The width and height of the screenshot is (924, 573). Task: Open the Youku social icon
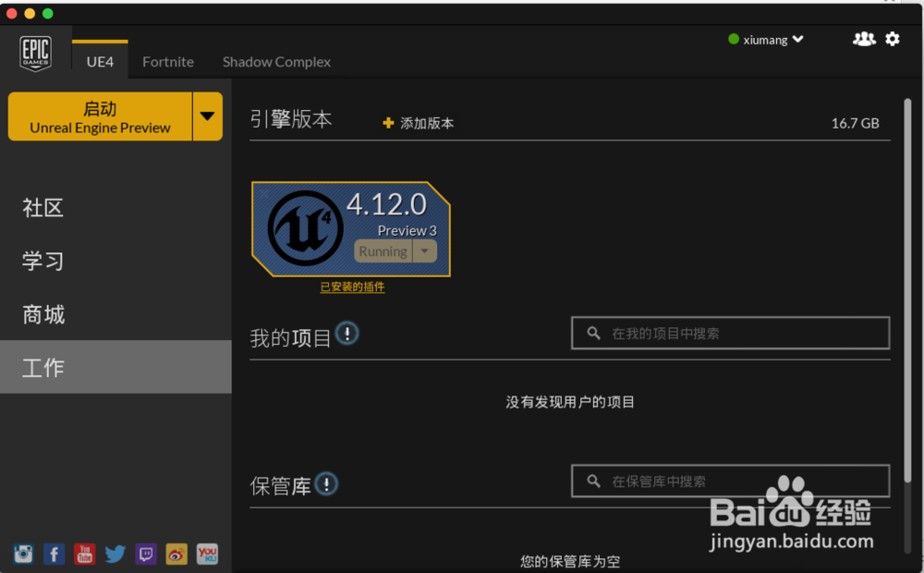point(207,555)
